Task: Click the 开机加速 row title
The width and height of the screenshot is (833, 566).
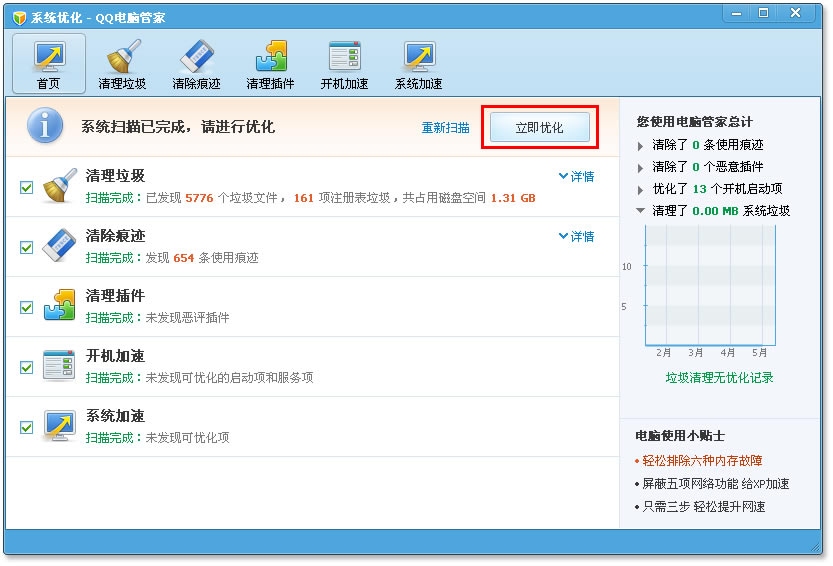Action: (x=115, y=356)
